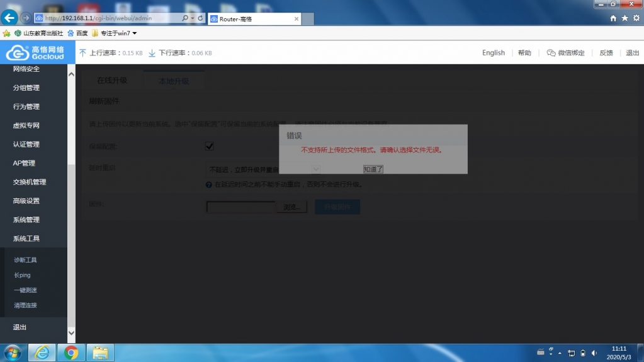Open browser home page icon
644x362 pixels.
point(613,18)
